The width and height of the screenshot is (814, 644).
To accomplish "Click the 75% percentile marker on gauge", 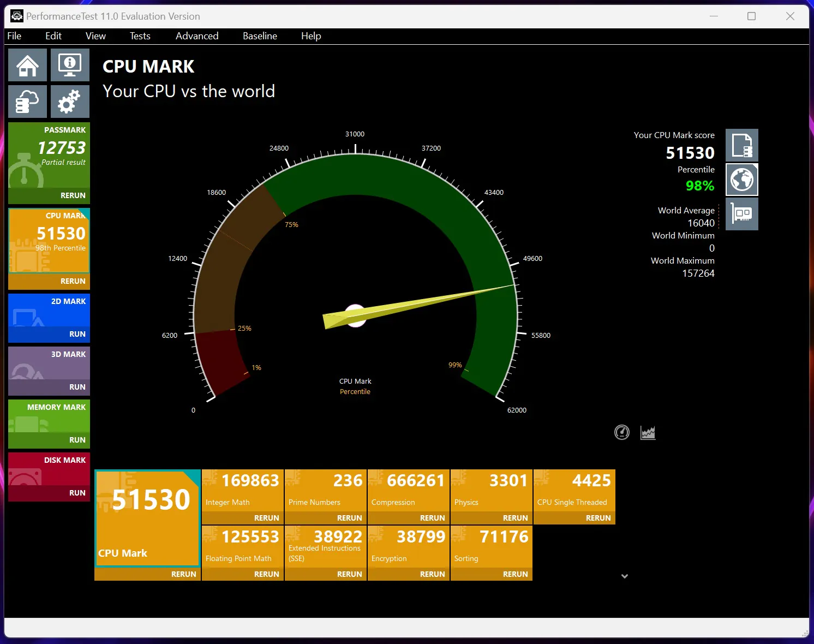I will click(291, 225).
